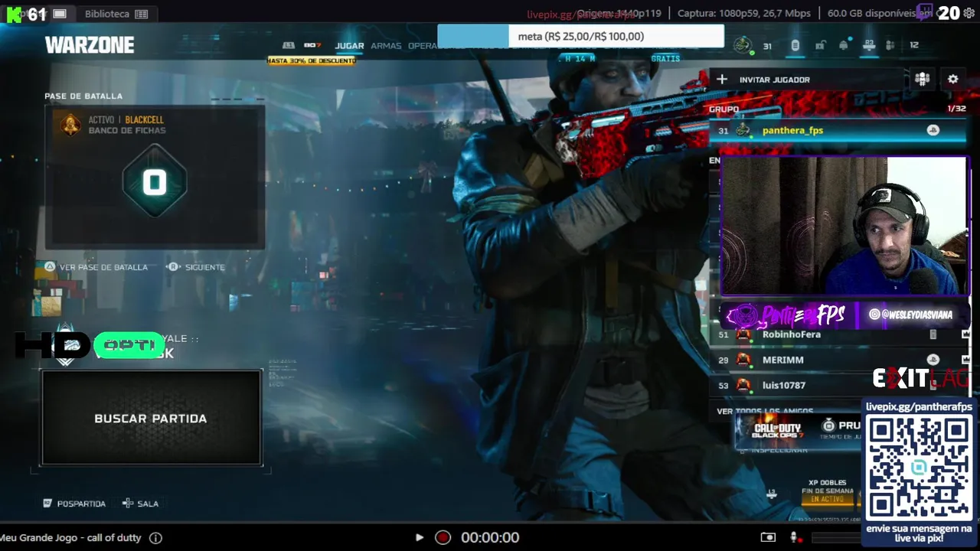980x551 pixels.
Task: Click POSPARTIDA option
Action: [x=74, y=504]
